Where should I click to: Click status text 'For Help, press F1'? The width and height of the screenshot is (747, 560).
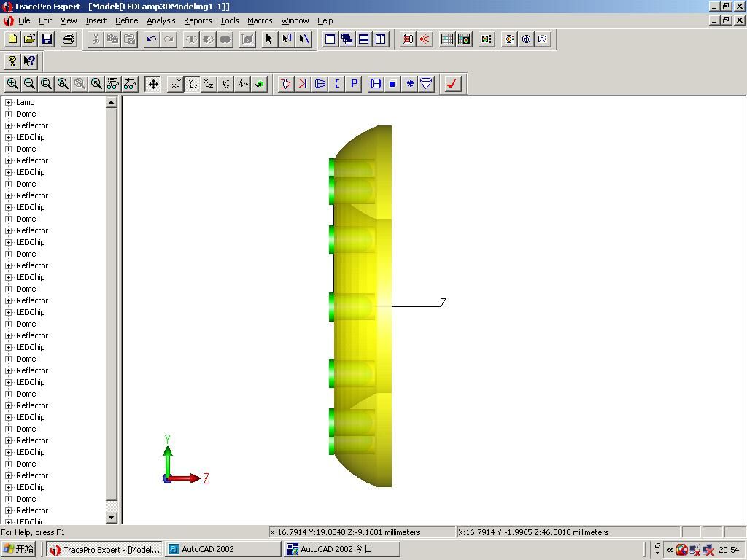click(x=33, y=532)
